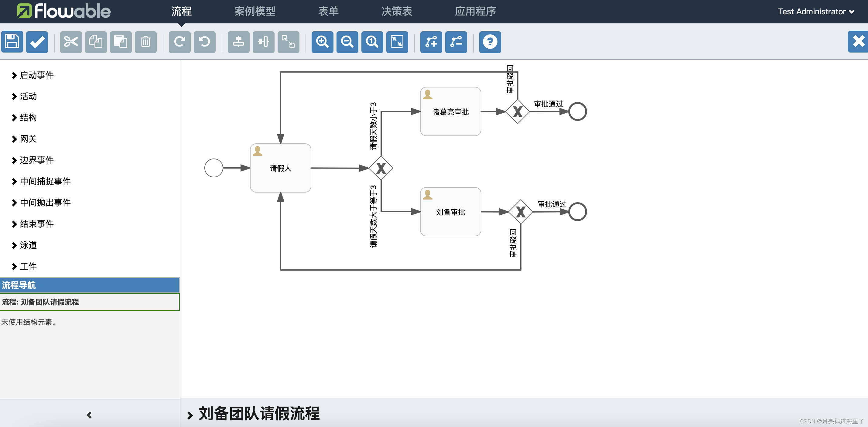Fit diagram to window with zoom-fit icon

click(397, 42)
